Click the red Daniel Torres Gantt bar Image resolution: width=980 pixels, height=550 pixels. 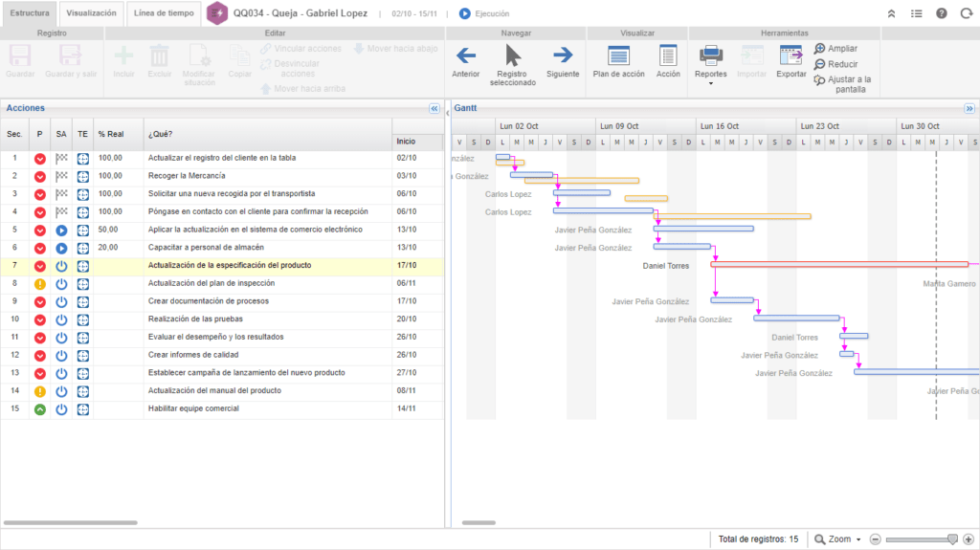[x=838, y=265]
